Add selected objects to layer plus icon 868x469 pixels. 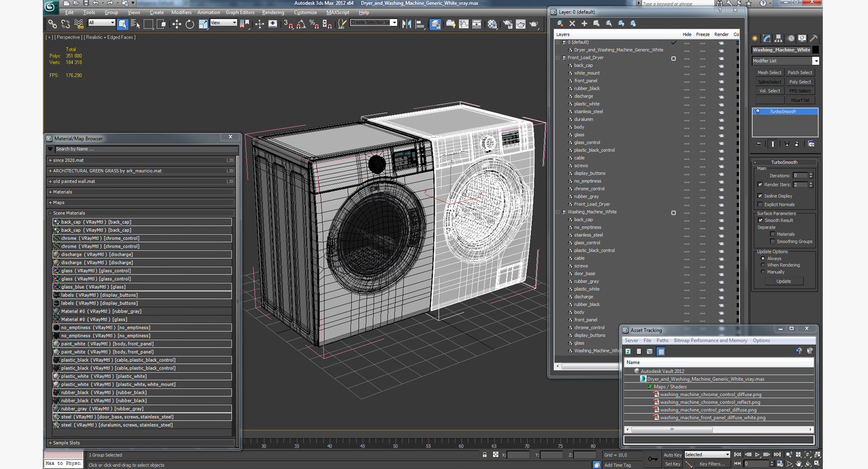coord(584,23)
